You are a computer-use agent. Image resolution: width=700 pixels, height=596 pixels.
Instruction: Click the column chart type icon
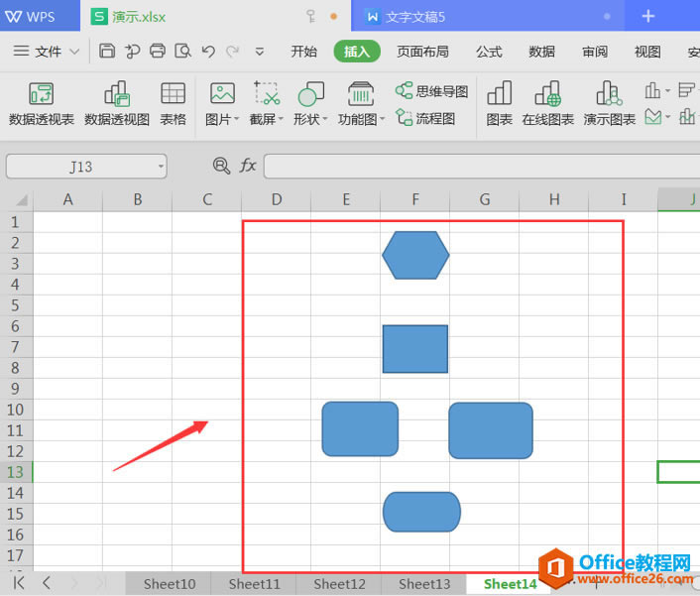652,90
